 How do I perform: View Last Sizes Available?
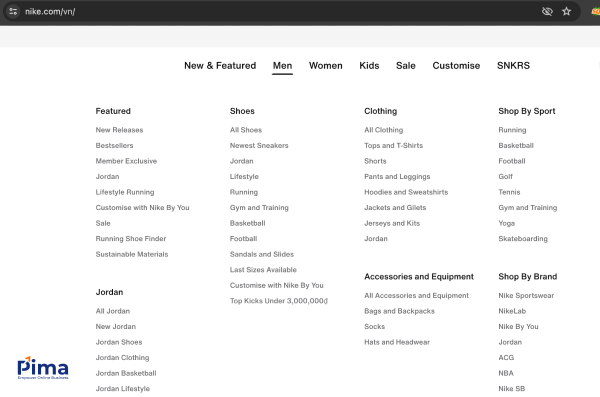pyautogui.click(x=263, y=270)
